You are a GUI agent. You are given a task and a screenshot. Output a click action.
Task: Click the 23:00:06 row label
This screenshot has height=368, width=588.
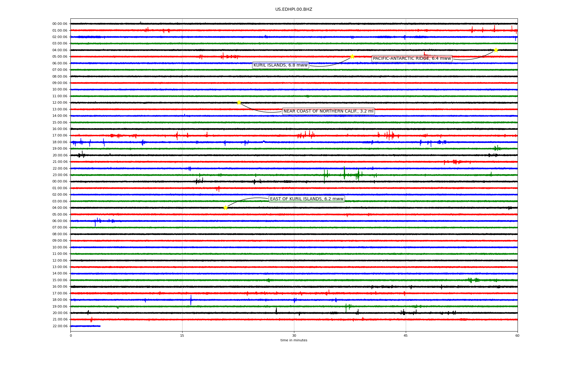coord(60,175)
